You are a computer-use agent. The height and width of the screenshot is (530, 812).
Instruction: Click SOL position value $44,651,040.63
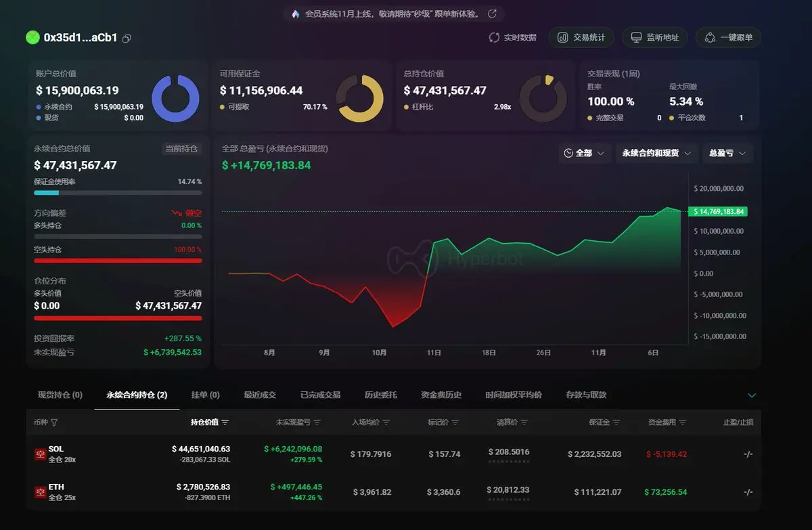[201, 449]
